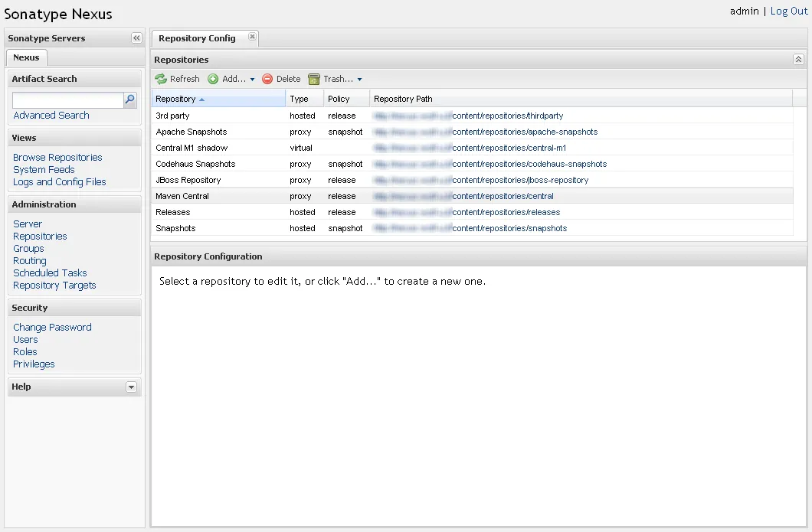812x532 pixels.
Task: Click the green plus Add icon
Action: tap(213, 79)
